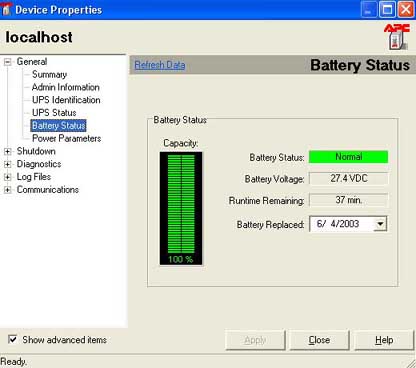The width and height of the screenshot is (416, 368).
Task: Click the Device Properties title bar icon
Action: [6, 9]
